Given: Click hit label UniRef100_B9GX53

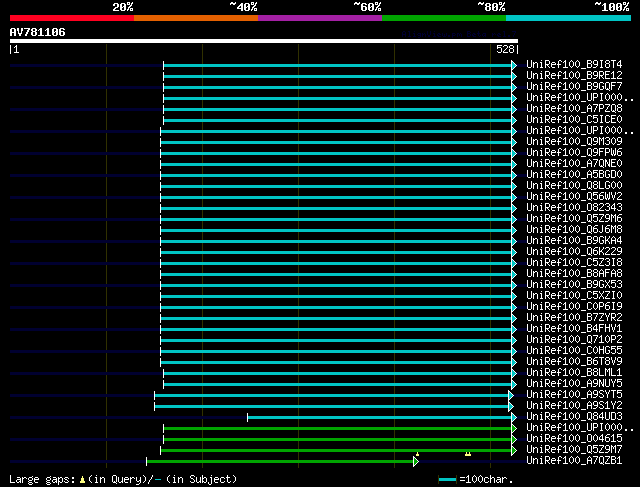Looking at the screenshot, I should coord(574,285).
